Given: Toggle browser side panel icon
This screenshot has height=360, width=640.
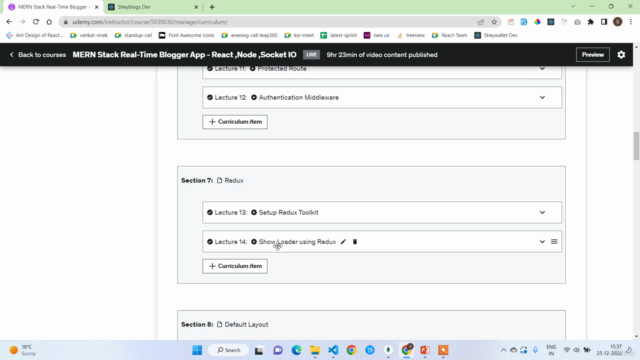Looking at the screenshot, I should point(604,22).
